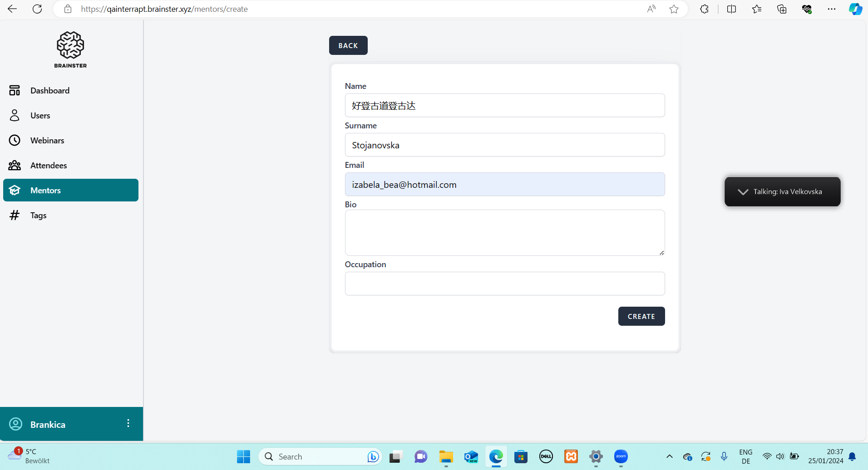Screen dimensions: 868x470
Task: Add this page to favorites with the star icon
Action: [674, 9]
